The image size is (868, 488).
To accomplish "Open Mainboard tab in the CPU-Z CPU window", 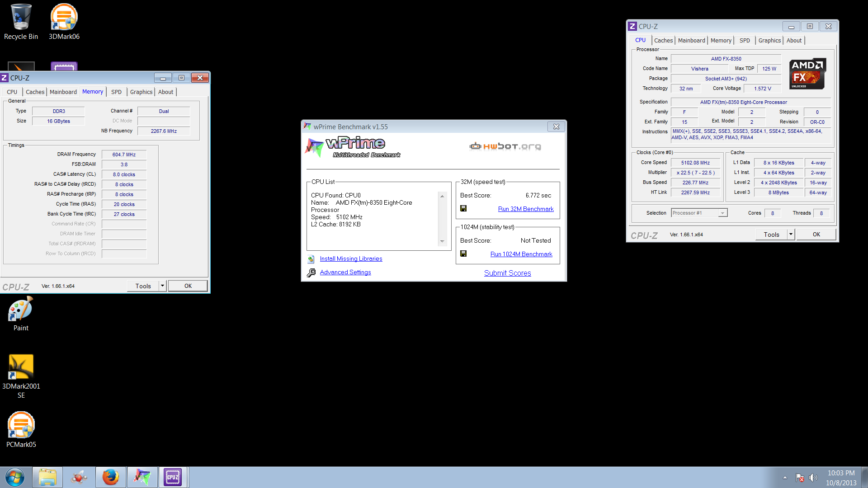I will (691, 40).
